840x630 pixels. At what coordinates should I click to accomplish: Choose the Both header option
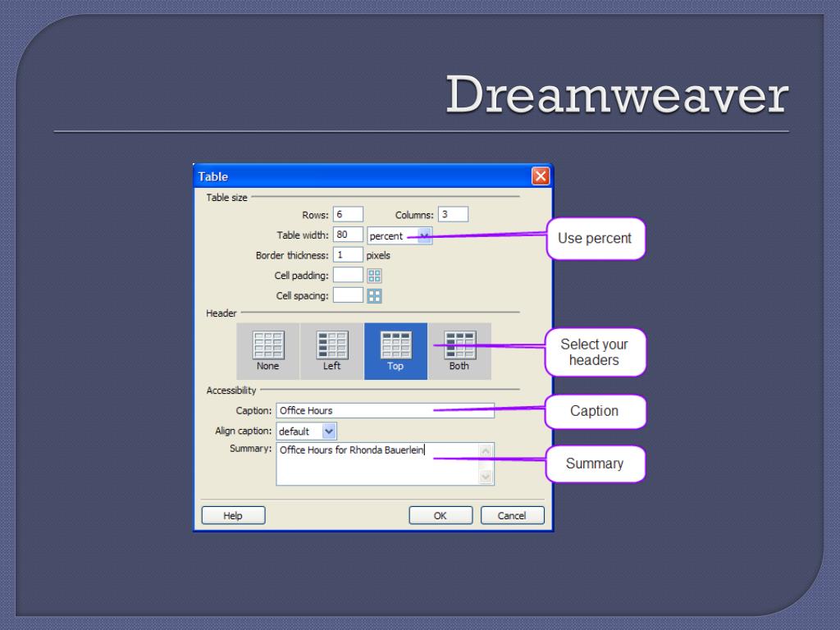point(459,351)
